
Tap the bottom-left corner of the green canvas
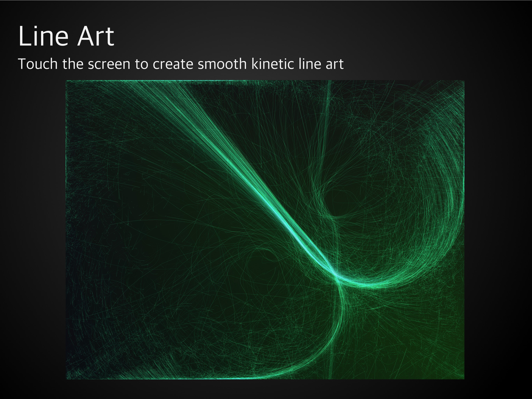point(68,377)
